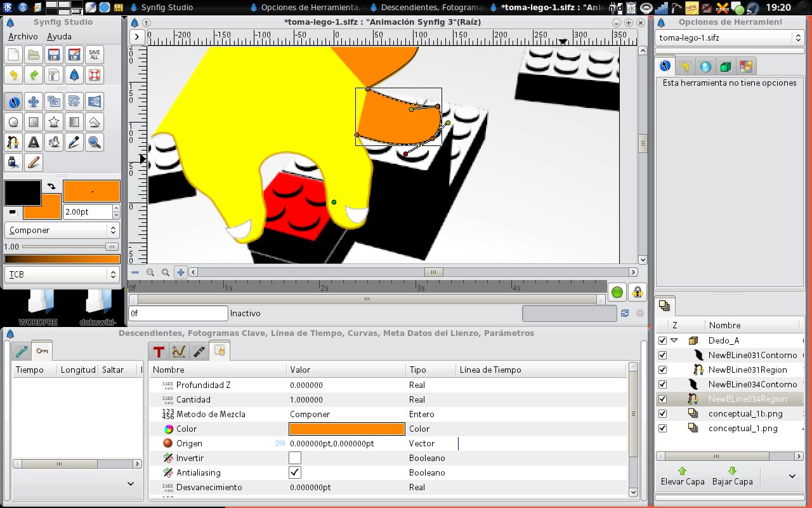
Task: Toggle visibility of Dedo_A layer
Action: click(x=663, y=340)
